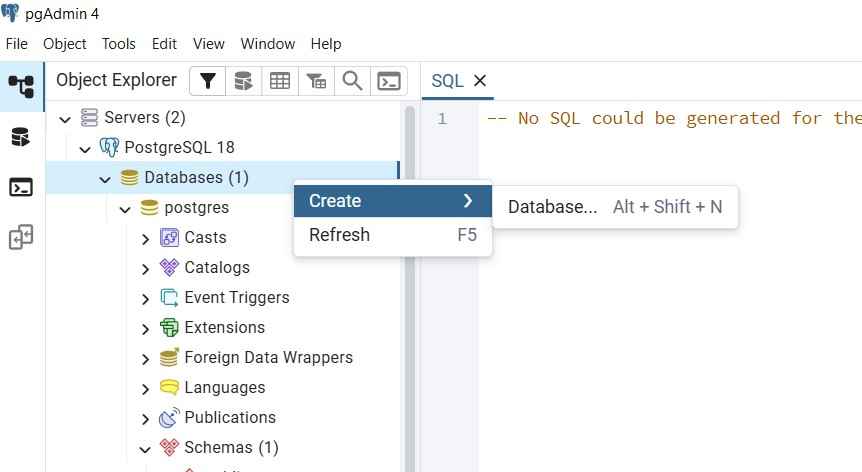Expand the Extensions node
The height and width of the screenshot is (472, 862).
pos(145,329)
